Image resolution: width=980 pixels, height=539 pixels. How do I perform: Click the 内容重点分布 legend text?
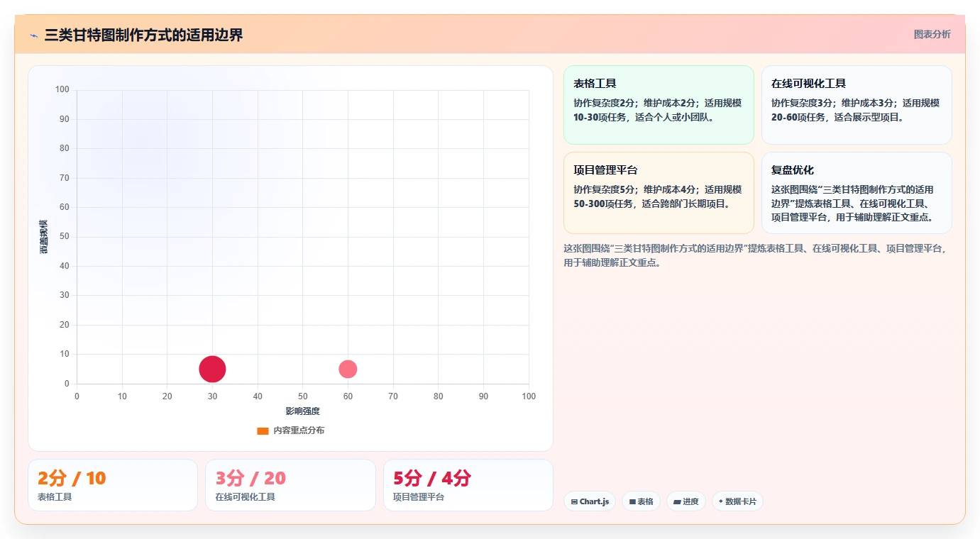(x=299, y=430)
